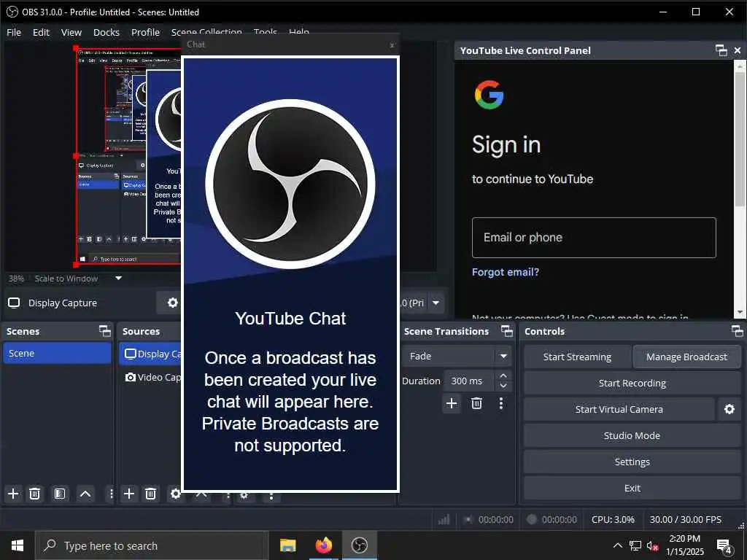Viewport: 747px width, 560px height.
Task: Float the YouTube Live Control Panel dock
Action: tap(721, 50)
